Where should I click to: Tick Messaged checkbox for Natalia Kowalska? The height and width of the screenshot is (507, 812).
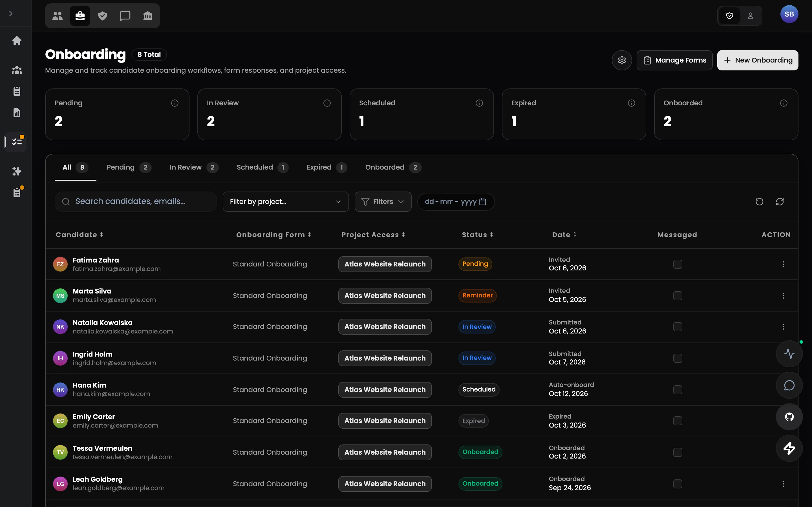click(678, 327)
